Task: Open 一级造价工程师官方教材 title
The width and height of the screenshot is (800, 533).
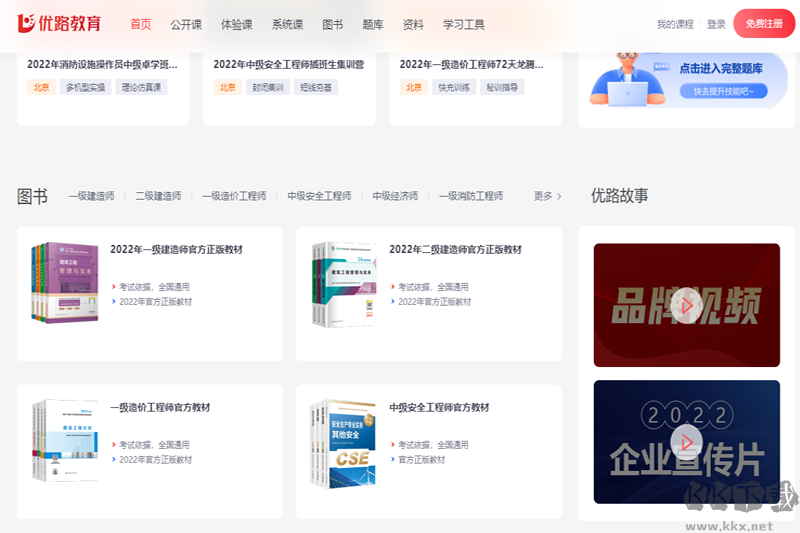Action: tap(160, 408)
